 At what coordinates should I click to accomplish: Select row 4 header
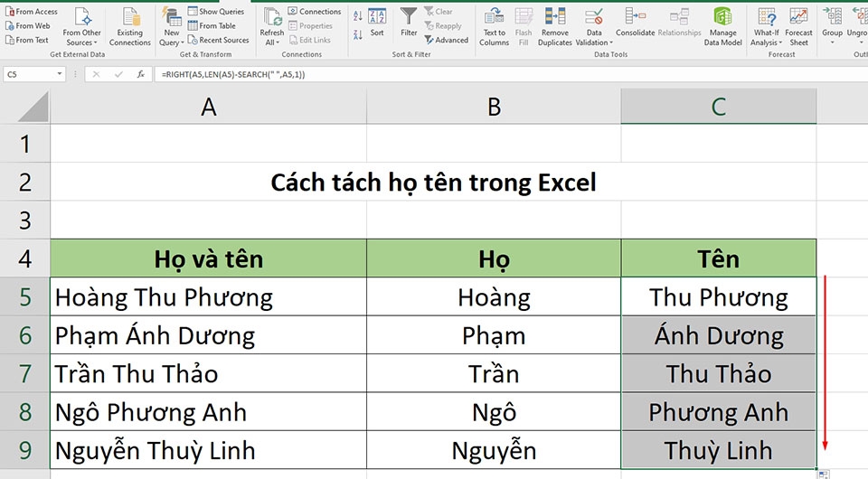click(25, 258)
